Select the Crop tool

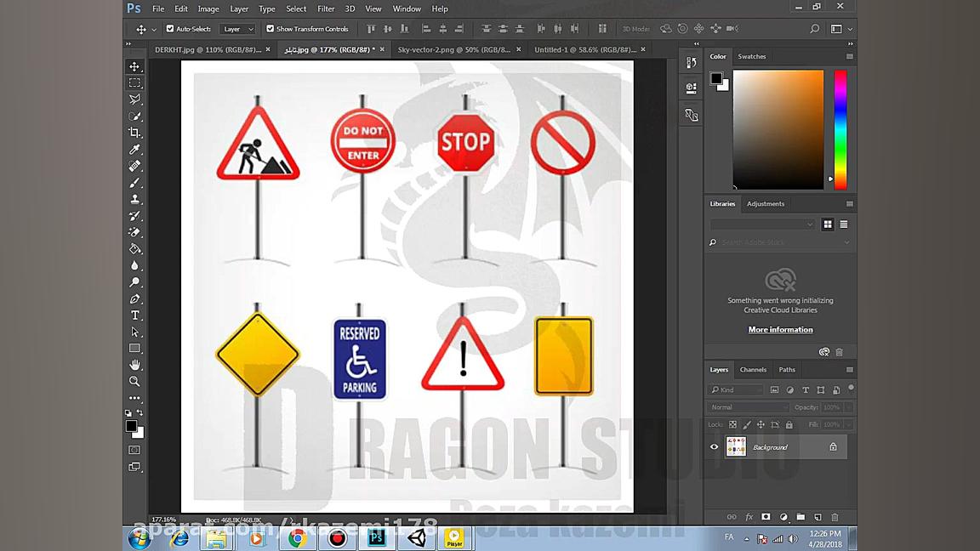point(134,133)
